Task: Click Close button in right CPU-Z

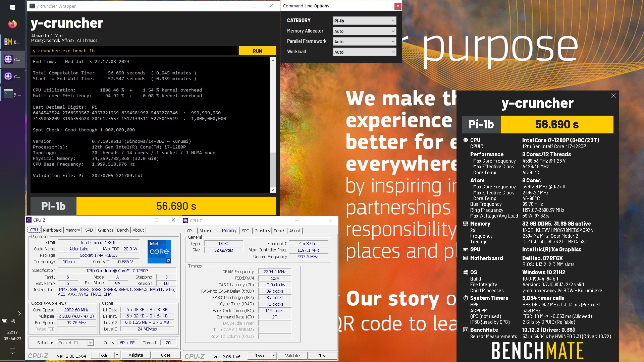Action: pyautogui.click(x=322, y=356)
